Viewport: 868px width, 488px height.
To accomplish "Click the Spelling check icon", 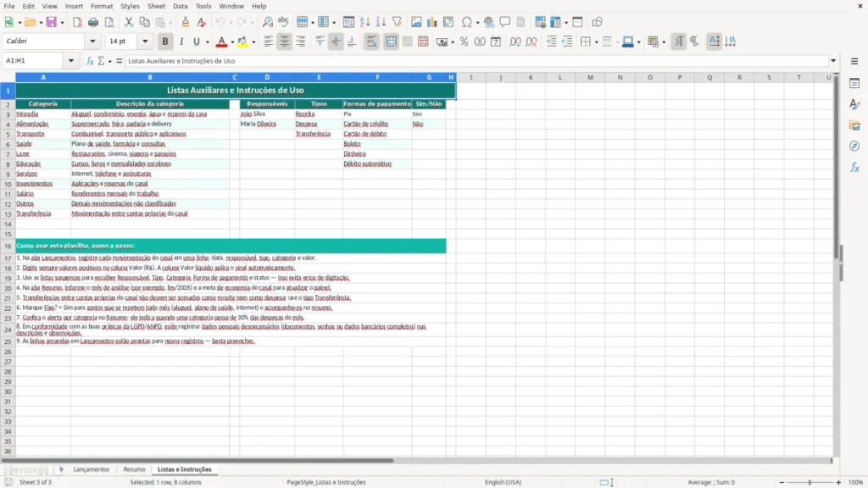I will [283, 22].
